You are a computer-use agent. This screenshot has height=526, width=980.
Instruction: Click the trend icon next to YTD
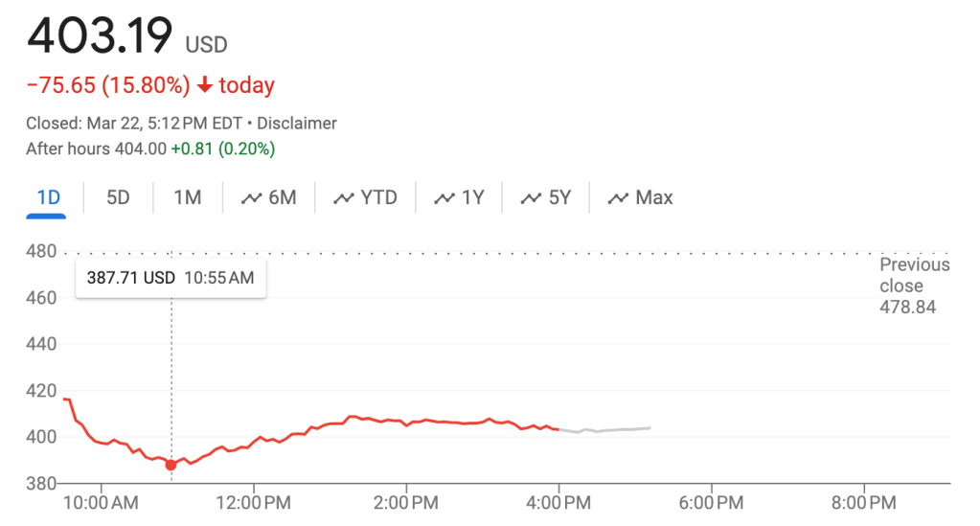pos(344,198)
